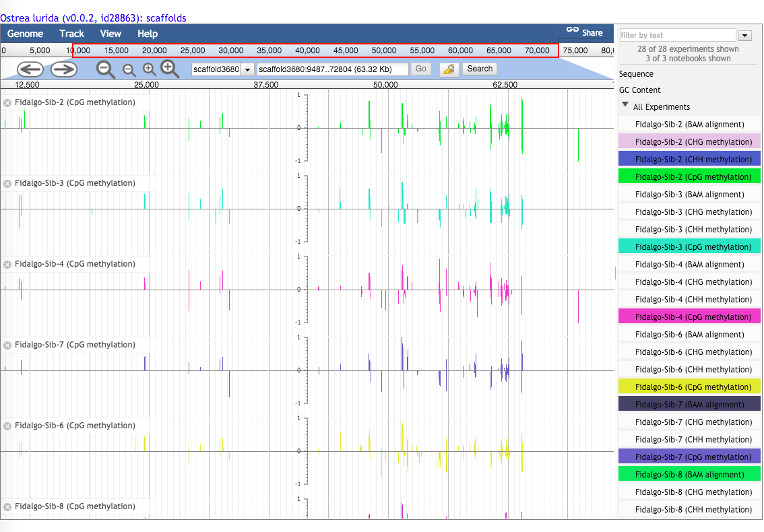
Task: Select Fidalgo-Sib-8 (CHH methylation) in the list
Action: (x=689, y=510)
